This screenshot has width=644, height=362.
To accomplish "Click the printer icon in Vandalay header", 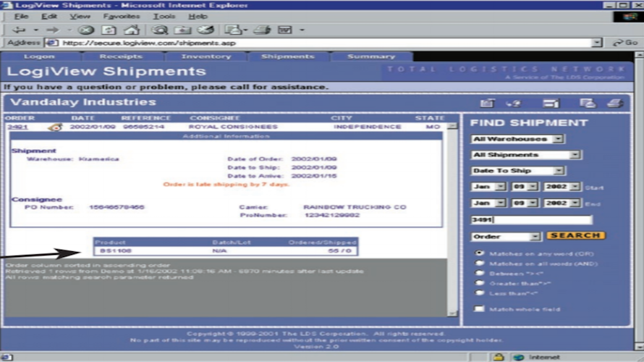I will pyautogui.click(x=615, y=103).
